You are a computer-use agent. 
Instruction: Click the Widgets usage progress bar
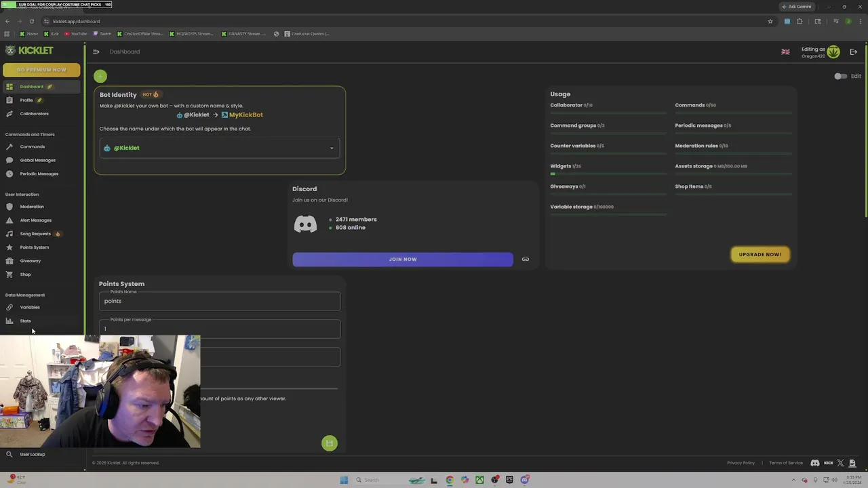point(609,174)
